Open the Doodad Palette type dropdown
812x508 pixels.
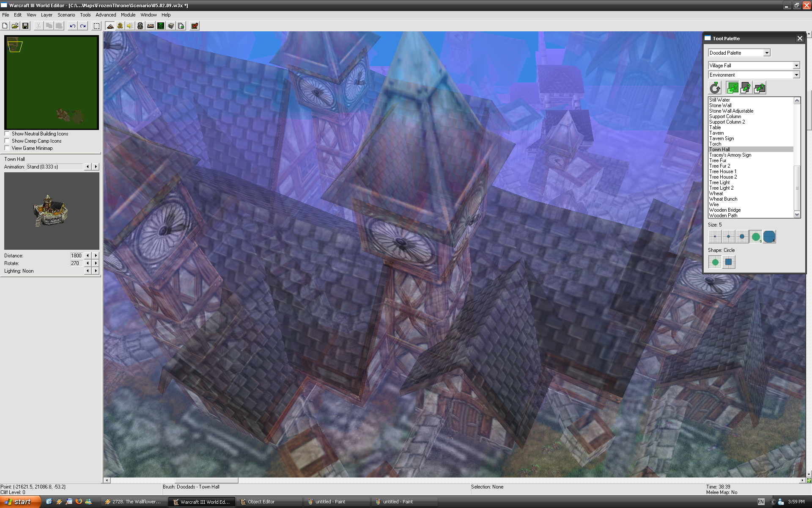coord(767,53)
